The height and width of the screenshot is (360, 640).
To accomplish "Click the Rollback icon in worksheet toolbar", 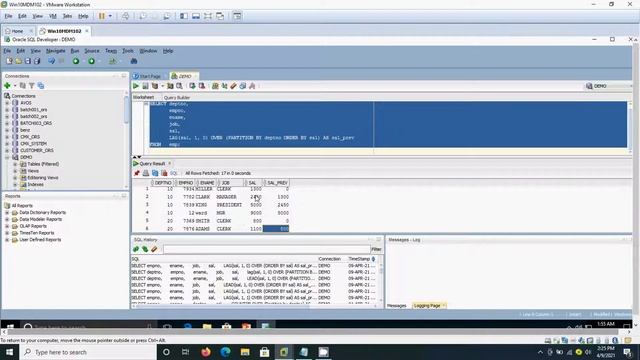I will point(202,86).
